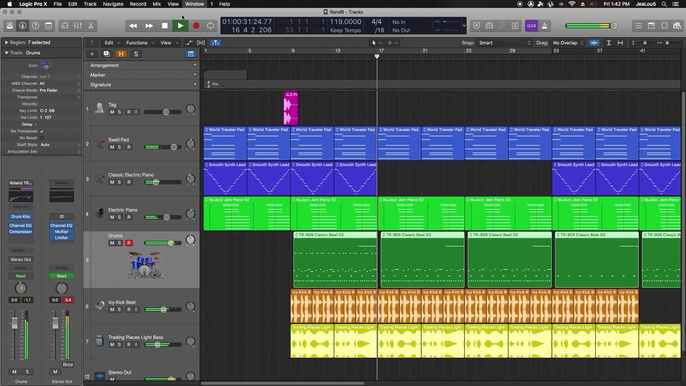Click the Stereo Out output slot
The width and height of the screenshot is (686, 386).
point(21,260)
